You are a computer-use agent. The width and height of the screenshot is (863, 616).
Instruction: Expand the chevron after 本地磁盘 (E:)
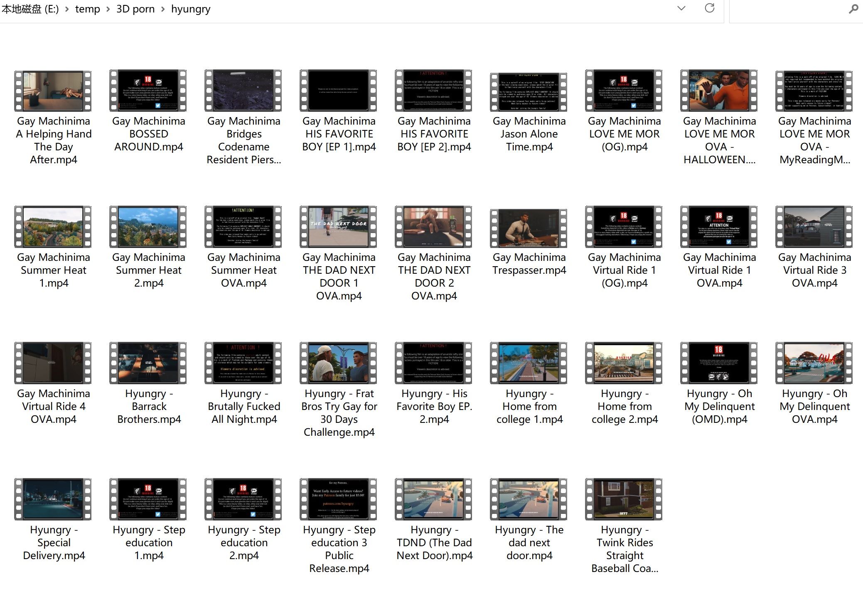pos(66,9)
